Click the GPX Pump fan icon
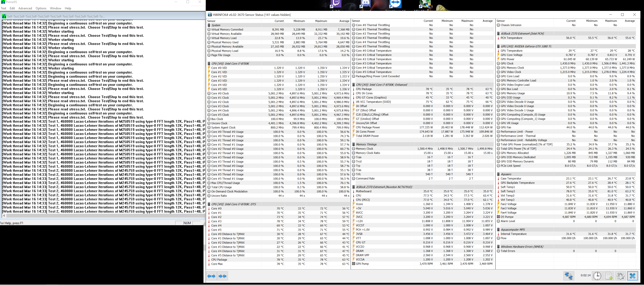This screenshot has width=644, height=285. [x=353, y=264]
